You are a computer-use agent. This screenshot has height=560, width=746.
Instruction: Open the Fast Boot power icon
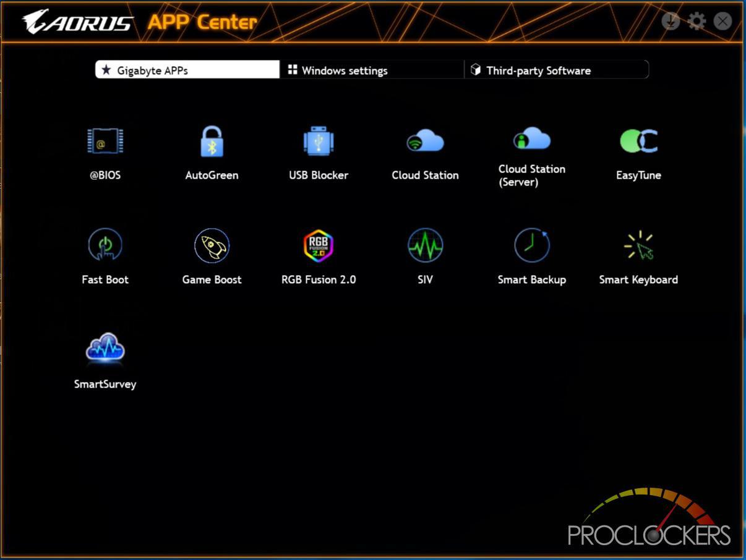pyautogui.click(x=105, y=245)
